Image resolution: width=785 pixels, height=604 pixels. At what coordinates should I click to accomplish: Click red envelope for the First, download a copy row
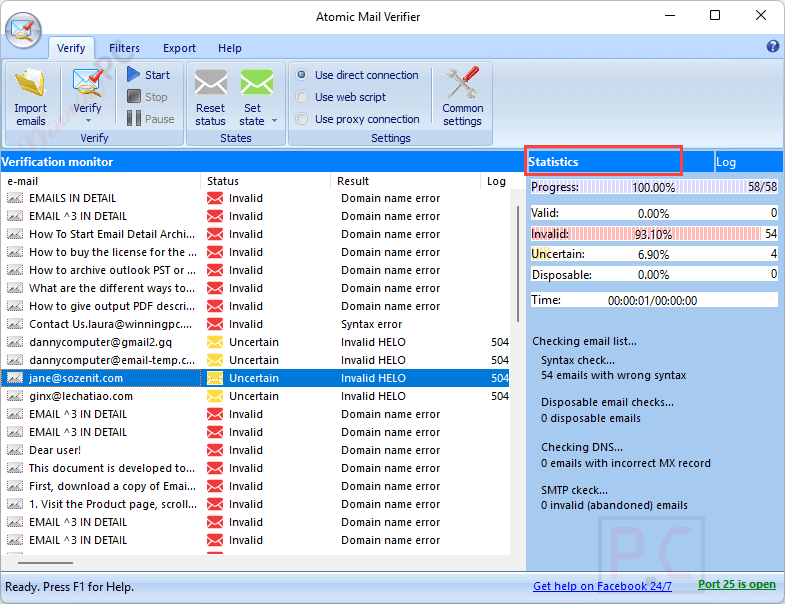click(x=215, y=486)
